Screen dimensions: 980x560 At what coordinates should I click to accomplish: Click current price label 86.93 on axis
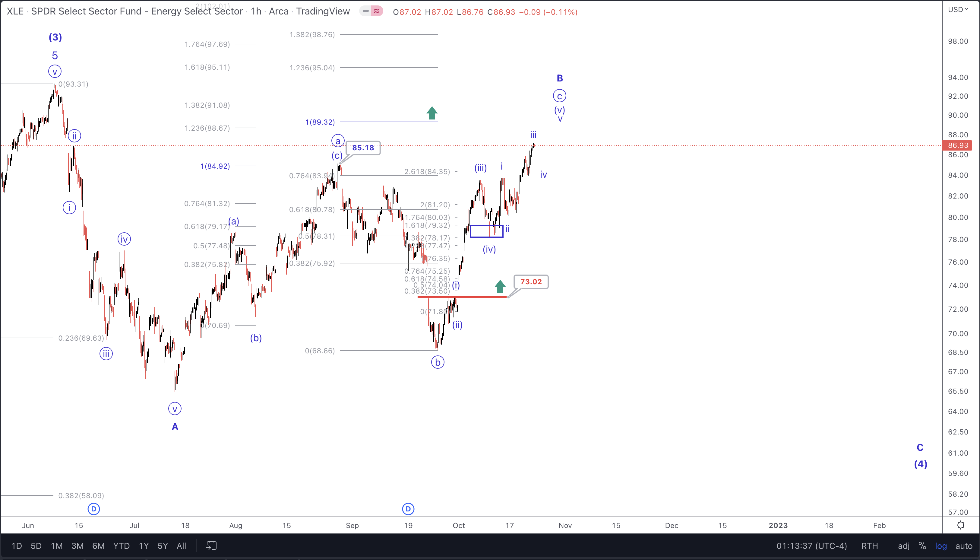957,145
